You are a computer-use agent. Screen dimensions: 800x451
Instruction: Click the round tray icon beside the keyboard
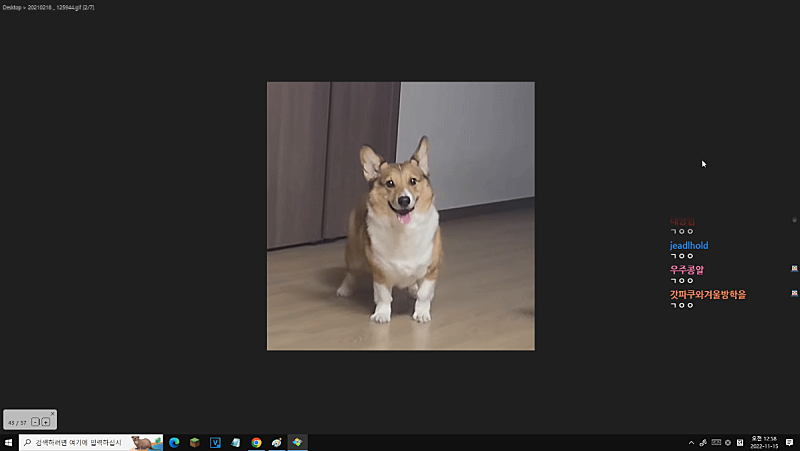click(x=728, y=442)
